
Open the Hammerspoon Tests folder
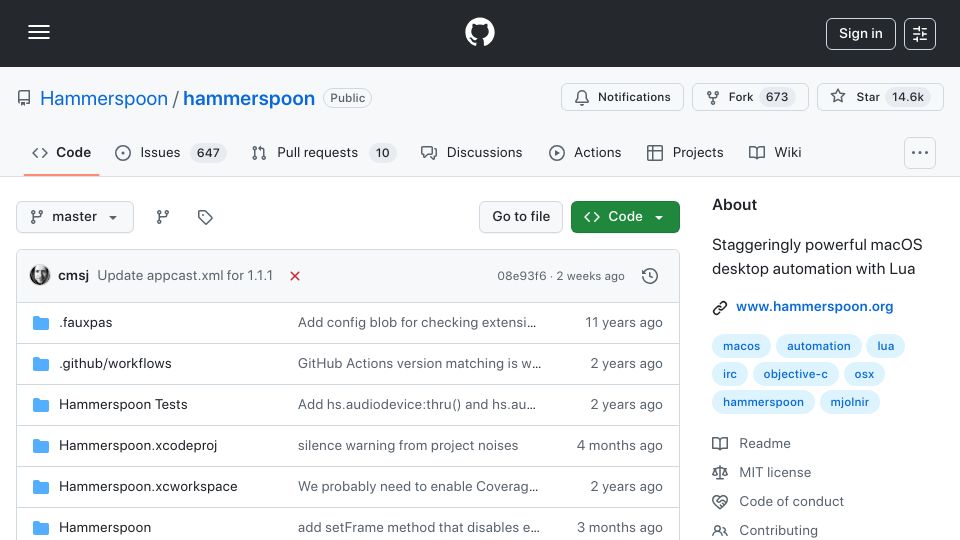(123, 405)
